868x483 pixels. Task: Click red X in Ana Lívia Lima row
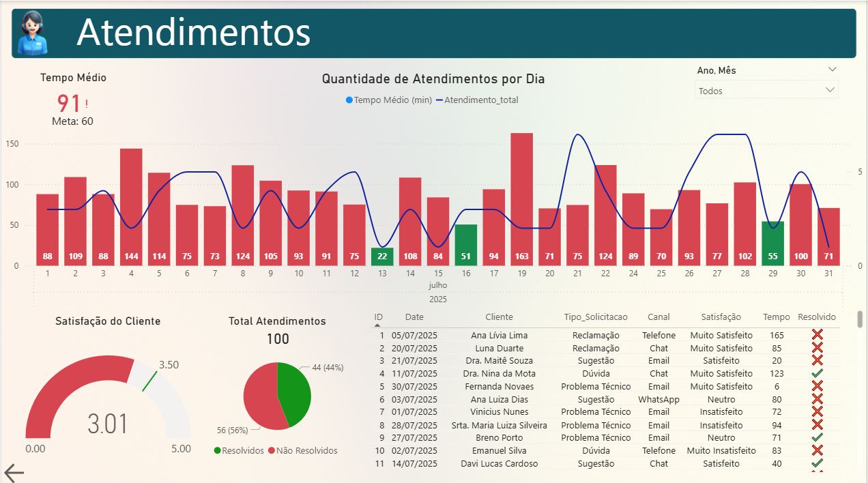pyautogui.click(x=817, y=335)
